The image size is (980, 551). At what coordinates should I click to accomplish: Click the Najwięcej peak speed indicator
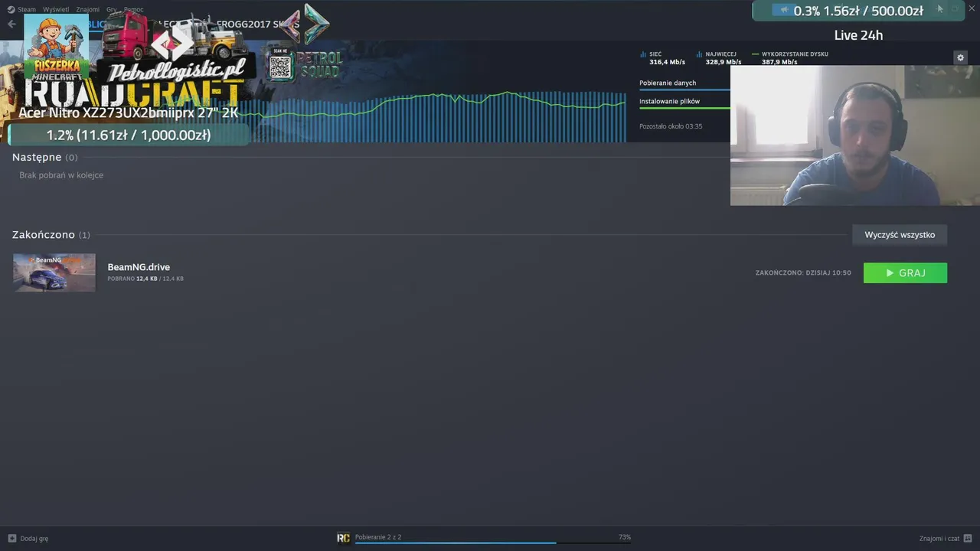click(718, 58)
